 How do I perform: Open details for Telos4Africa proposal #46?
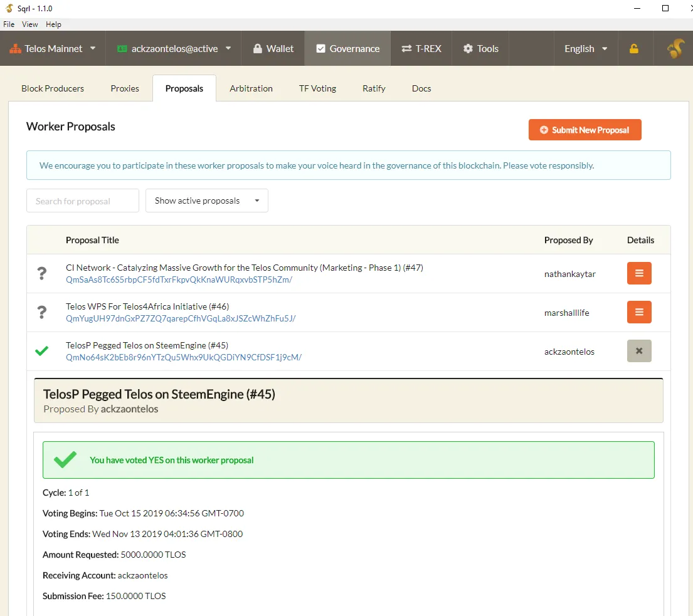(x=638, y=312)
